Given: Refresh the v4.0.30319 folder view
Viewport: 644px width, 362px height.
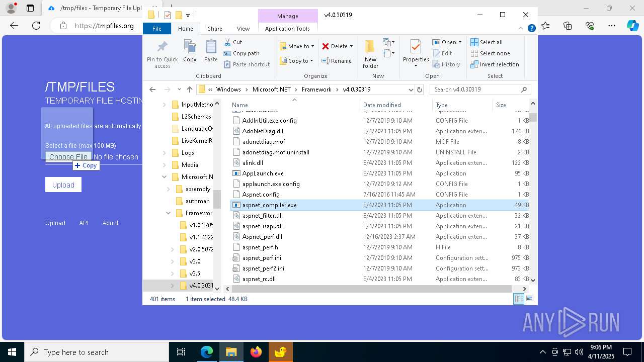Looking at the screenshot, I should (x=420, y=89).
